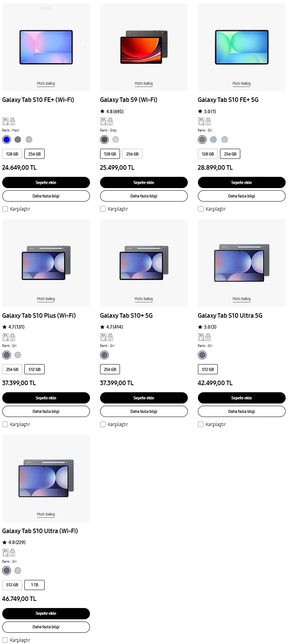Image resolution: width=301 pixels, height=644 pixels.
Task: Click next image arrow on Tab S10 FE+ (Wi-Fi)
Action: coord(84,47)
